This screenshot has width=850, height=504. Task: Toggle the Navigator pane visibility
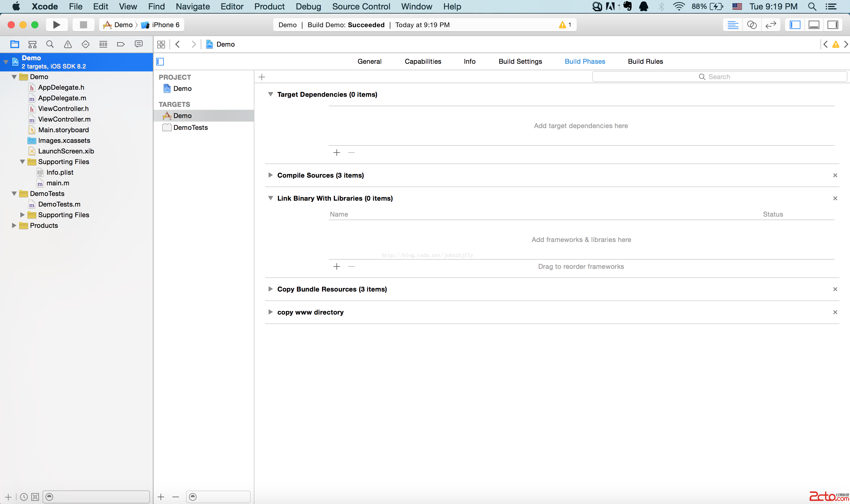tap(795, 25)
